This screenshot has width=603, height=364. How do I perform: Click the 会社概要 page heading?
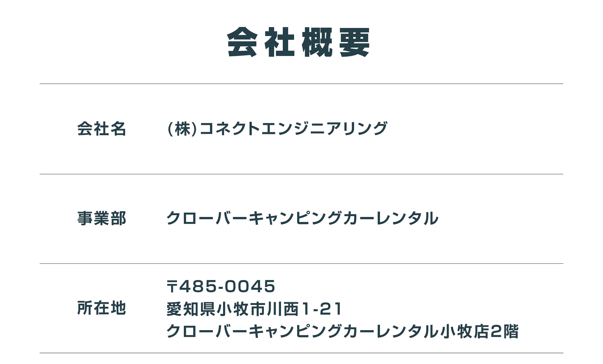coord(298,42)
